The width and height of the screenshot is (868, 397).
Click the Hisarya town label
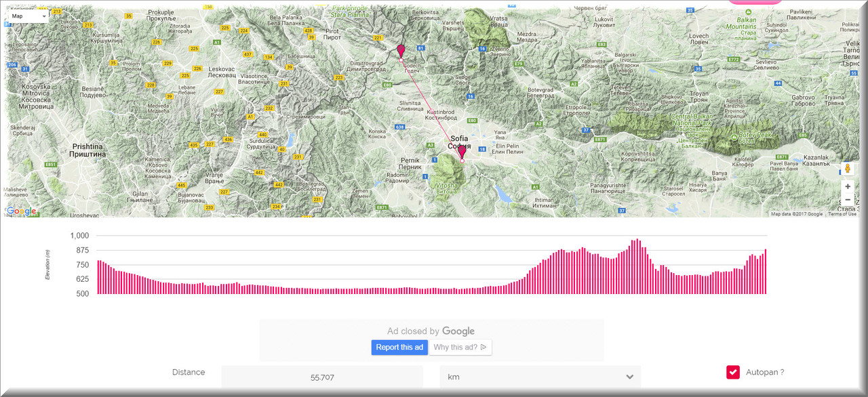(x=697, y=187)
